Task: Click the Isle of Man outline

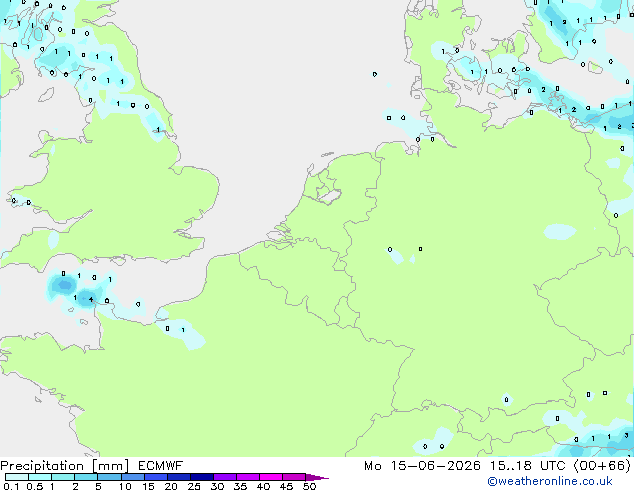Action: click(46, 95)
